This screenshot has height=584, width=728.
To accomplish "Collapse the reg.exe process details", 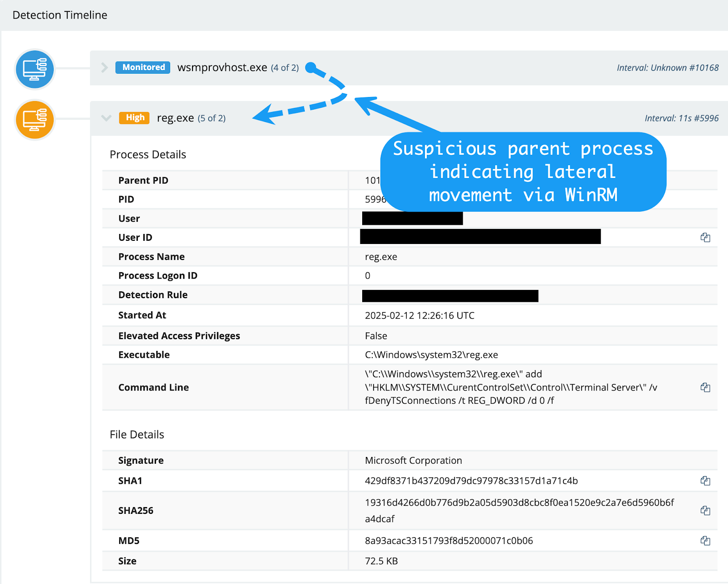I will click(x=106, y=118).
